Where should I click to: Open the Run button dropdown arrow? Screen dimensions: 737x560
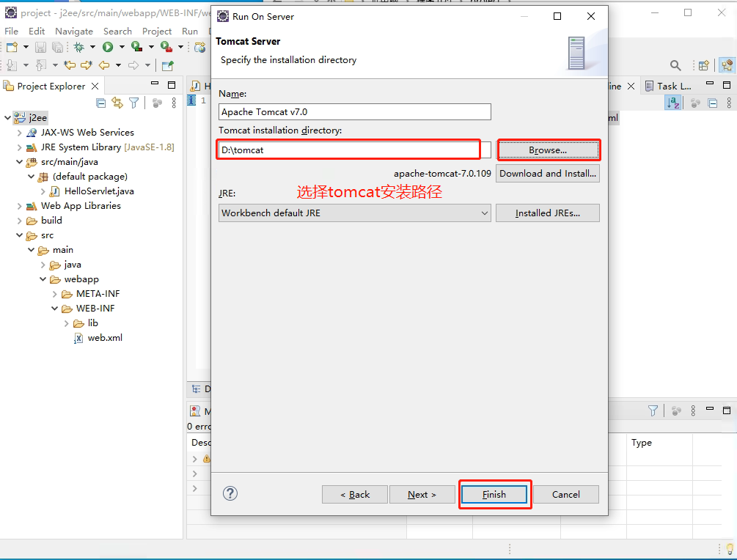coord(122,47)
